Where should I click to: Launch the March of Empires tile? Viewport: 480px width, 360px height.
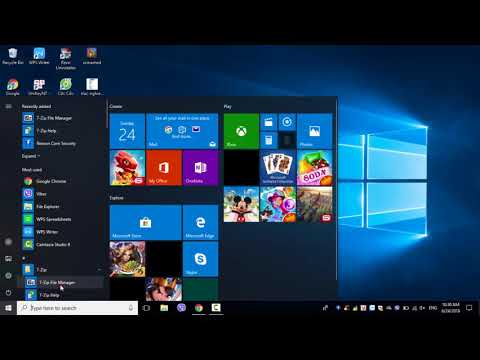[314, 204]
